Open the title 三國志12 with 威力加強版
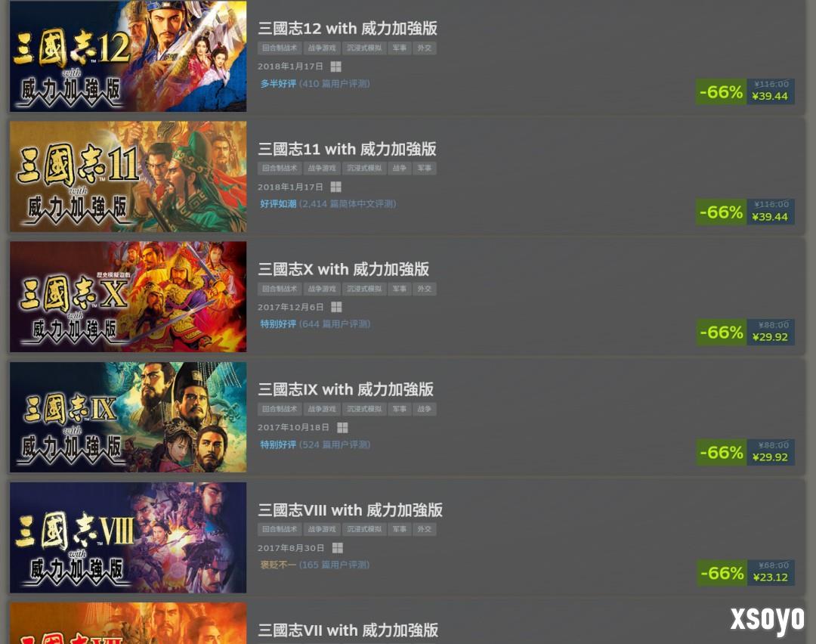 [347, 29]
